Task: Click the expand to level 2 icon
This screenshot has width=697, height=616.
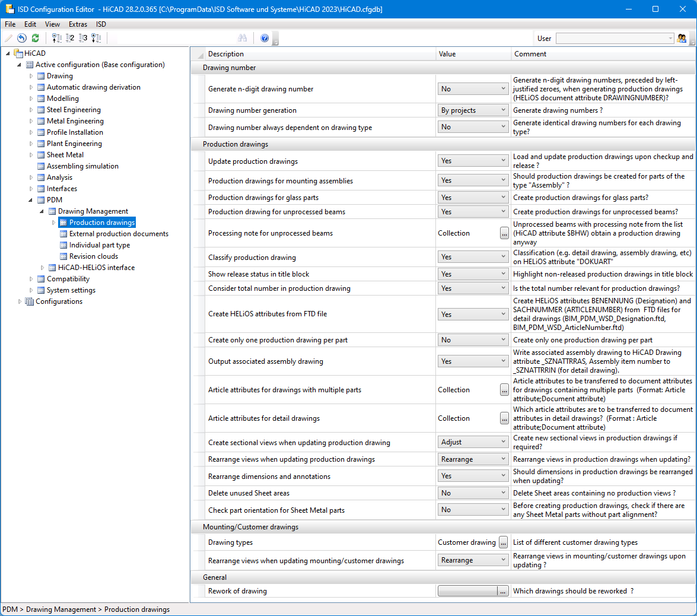Action: pyautogui.click(x=70, y=38)
